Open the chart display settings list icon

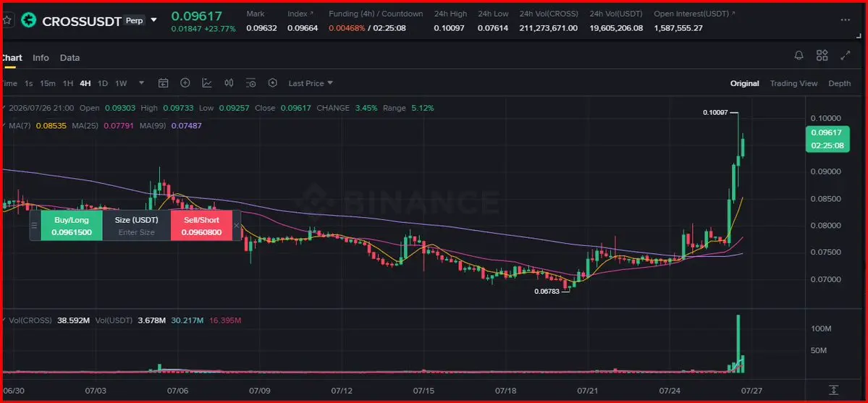point(250,83)
